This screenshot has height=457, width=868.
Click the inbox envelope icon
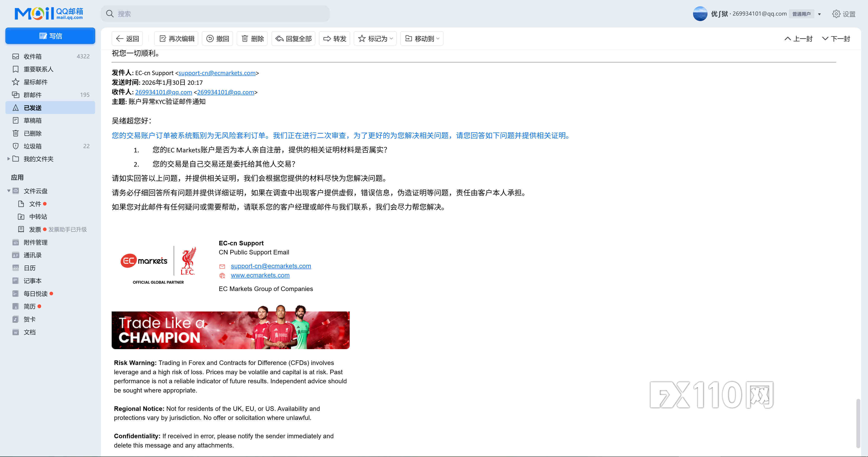pos(16,56)
